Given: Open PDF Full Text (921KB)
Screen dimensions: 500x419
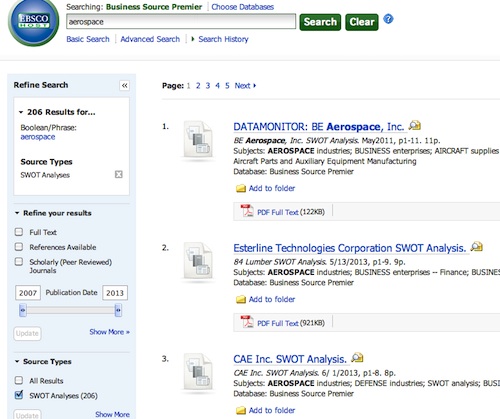Looking at the screenshot, I should pos(278,323).
